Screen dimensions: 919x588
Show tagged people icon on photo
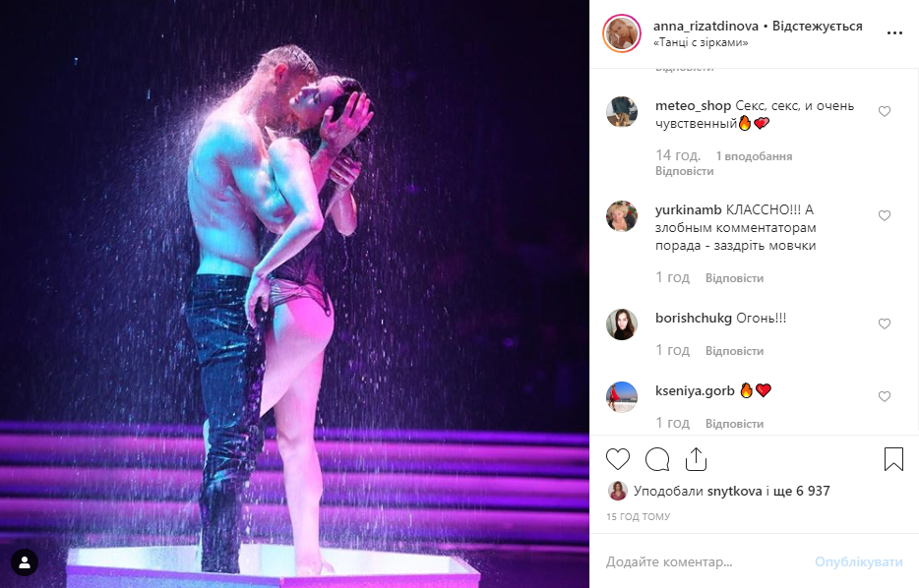tap(25, 562)
